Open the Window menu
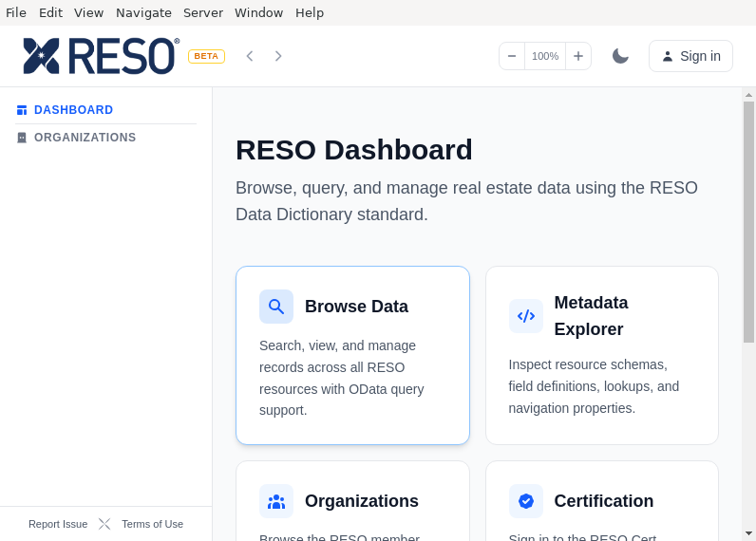The height and width of the screenshot is (541, 756). pos(259,12)
